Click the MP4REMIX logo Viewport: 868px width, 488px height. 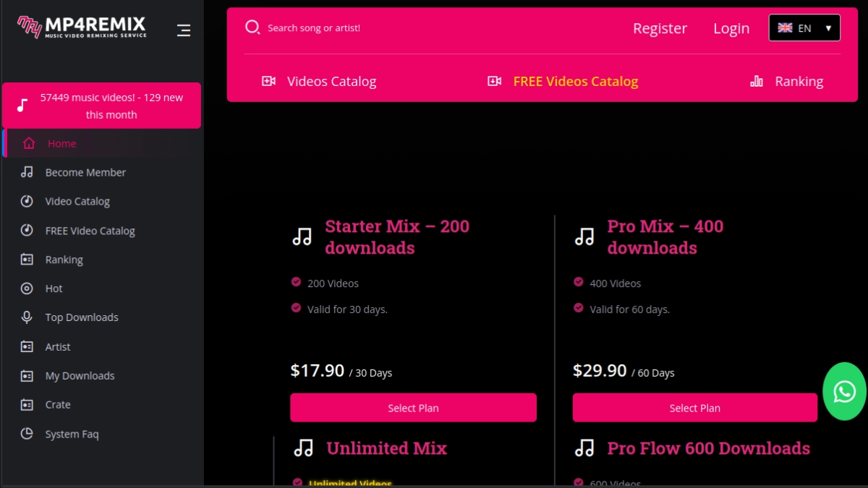point(82,27)
